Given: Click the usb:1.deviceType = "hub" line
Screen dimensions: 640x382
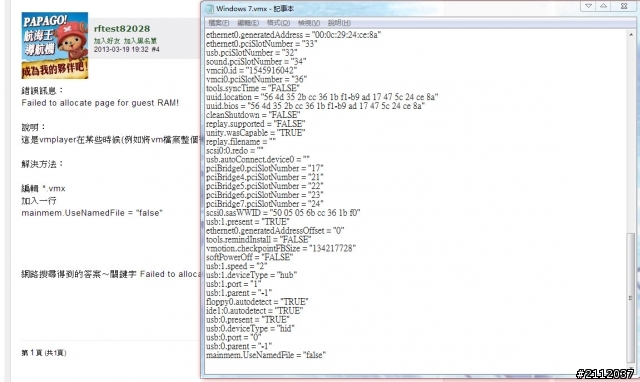Looking at the screenshot, I should click(x=251, y=275).
